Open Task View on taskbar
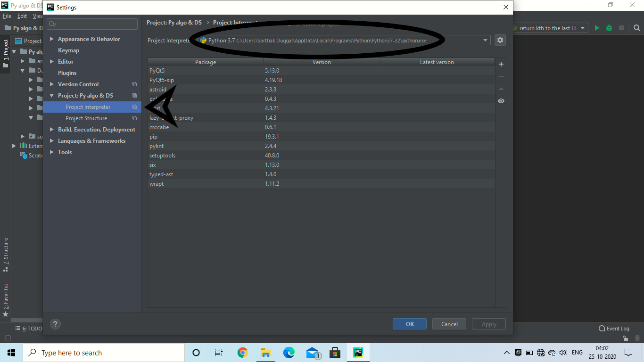Image resolution: width=644 pixels, height=362 pixels. (219, 353)
